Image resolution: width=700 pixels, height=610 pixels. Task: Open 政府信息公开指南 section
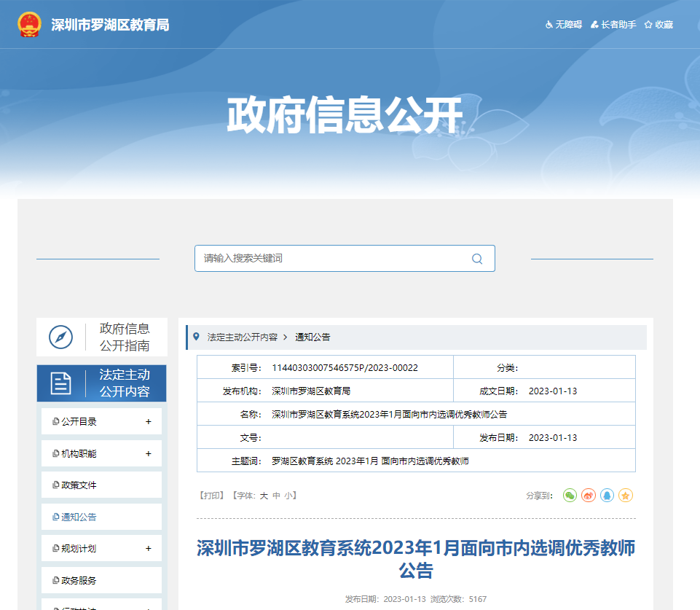point(102,337)
